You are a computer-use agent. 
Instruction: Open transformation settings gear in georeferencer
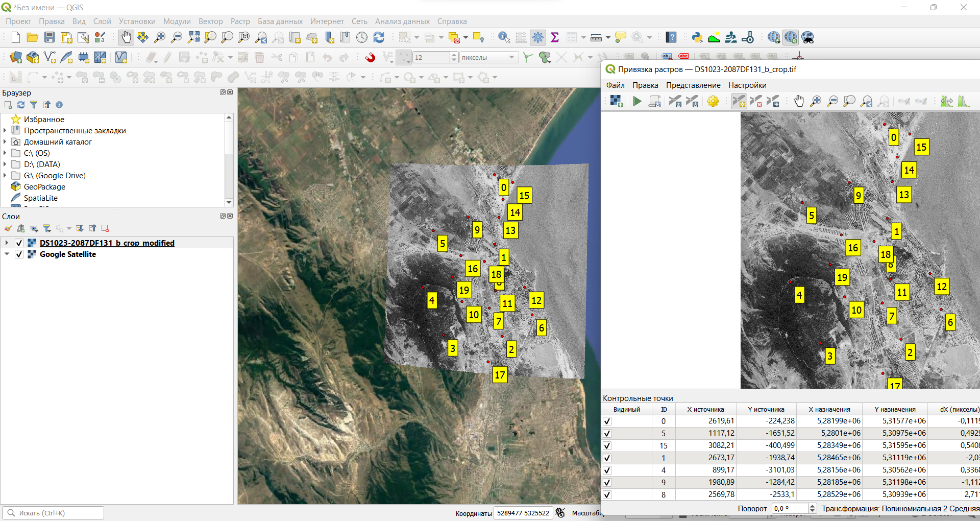click(713, 102)
